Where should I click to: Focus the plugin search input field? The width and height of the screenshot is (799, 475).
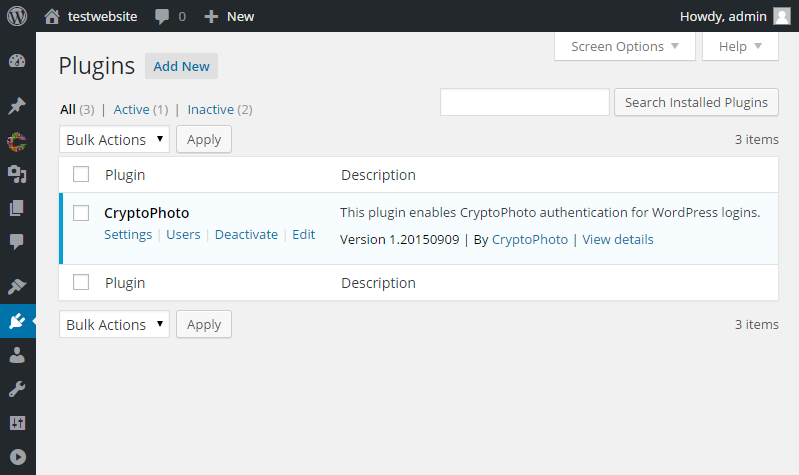[525, 102]
